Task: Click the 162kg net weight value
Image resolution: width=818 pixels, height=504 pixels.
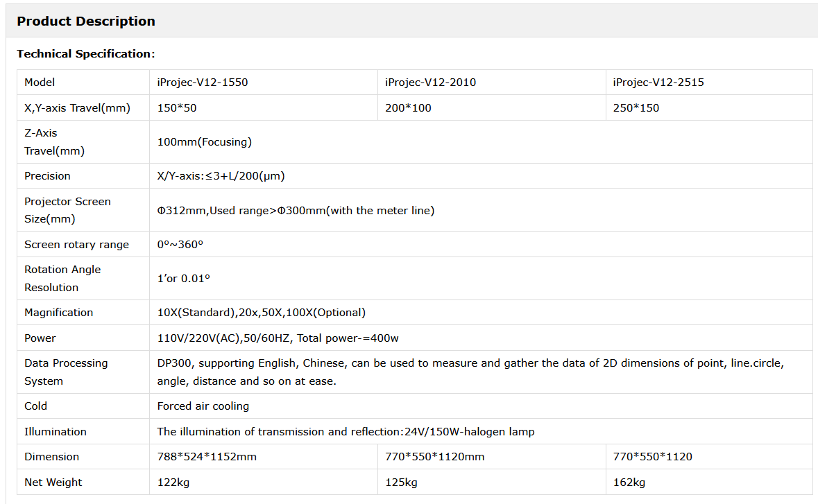Action: tap(629, 483)
